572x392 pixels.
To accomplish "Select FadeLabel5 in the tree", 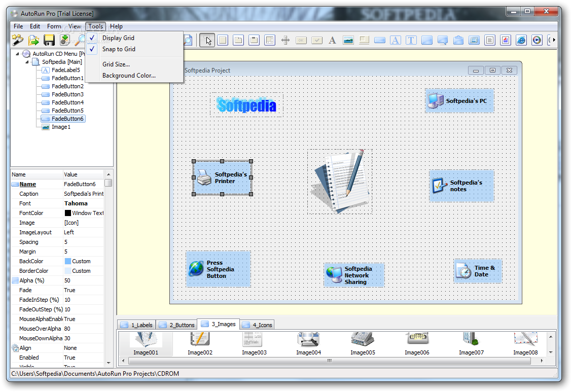I will (65, 70).
